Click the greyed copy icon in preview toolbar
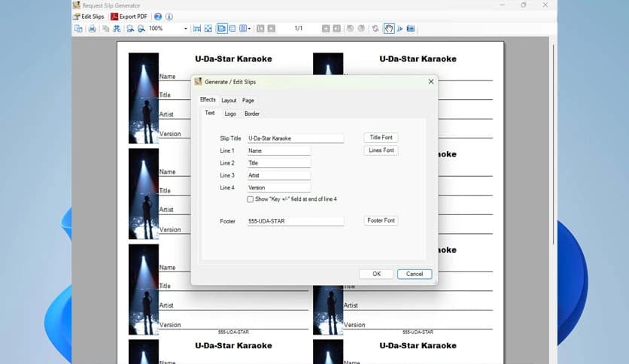 pos(105,29)
